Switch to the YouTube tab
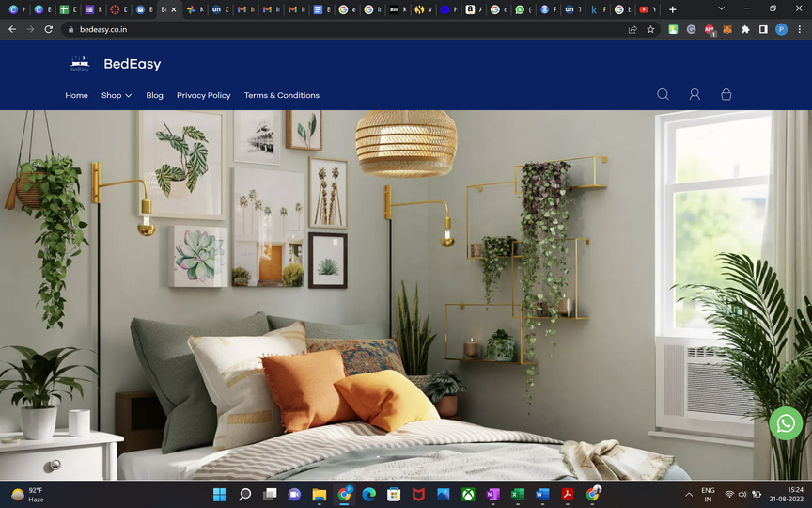812x508 pixels. pyautogui.click(x=648, y=9)
